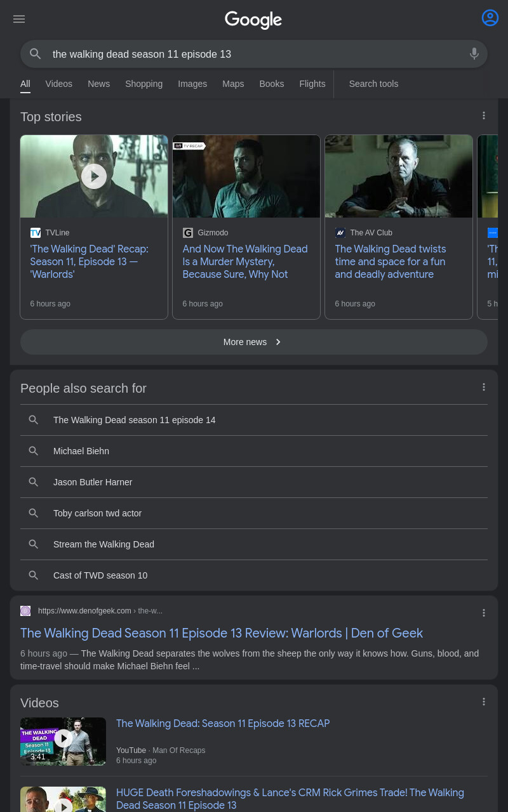The image size is (508, 812).
Task: Open HUGE Death Foreshadowings video title
Action: click(x=290, y=799)
